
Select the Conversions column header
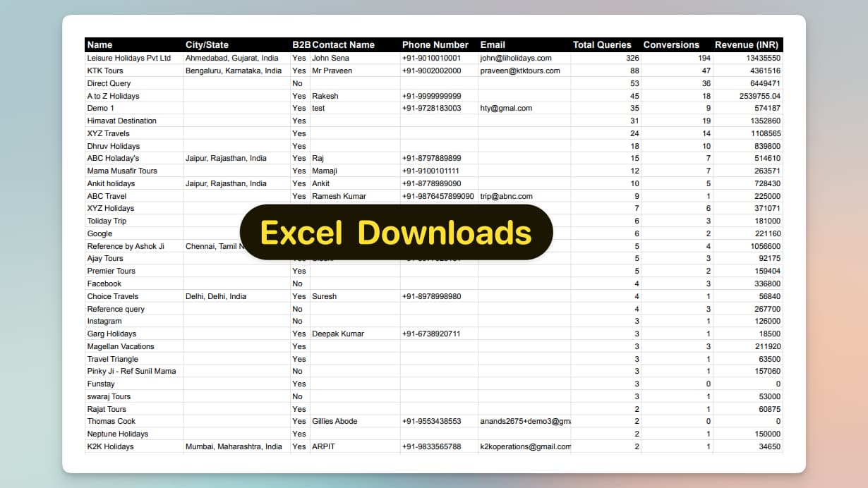point(670,44)
